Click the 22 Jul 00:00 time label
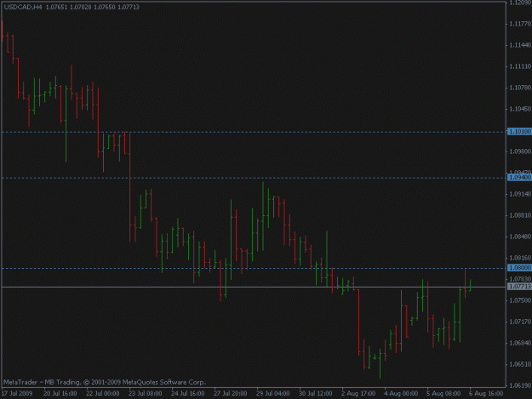This screenshot has height=399, width=532. coord(102,394)
